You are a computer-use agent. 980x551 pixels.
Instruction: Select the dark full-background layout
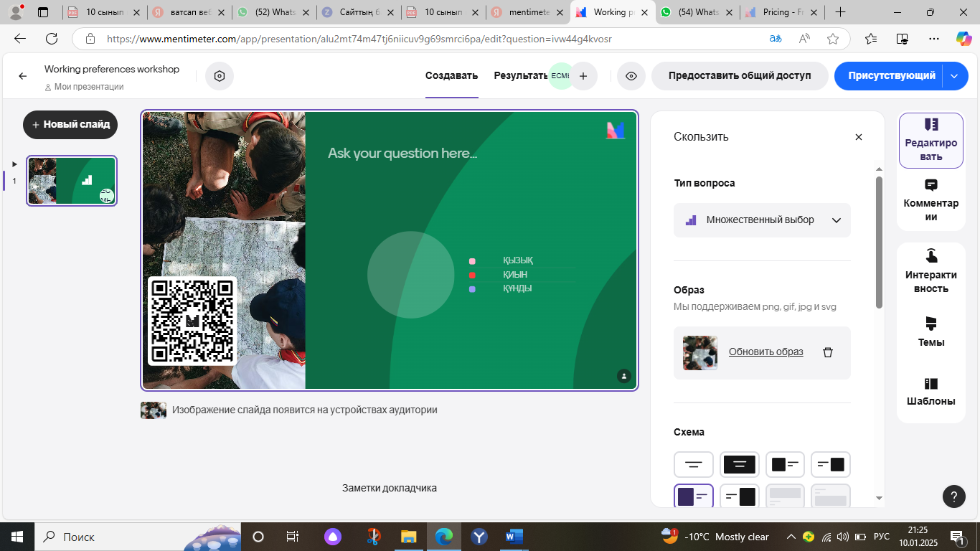coord(740,465)
